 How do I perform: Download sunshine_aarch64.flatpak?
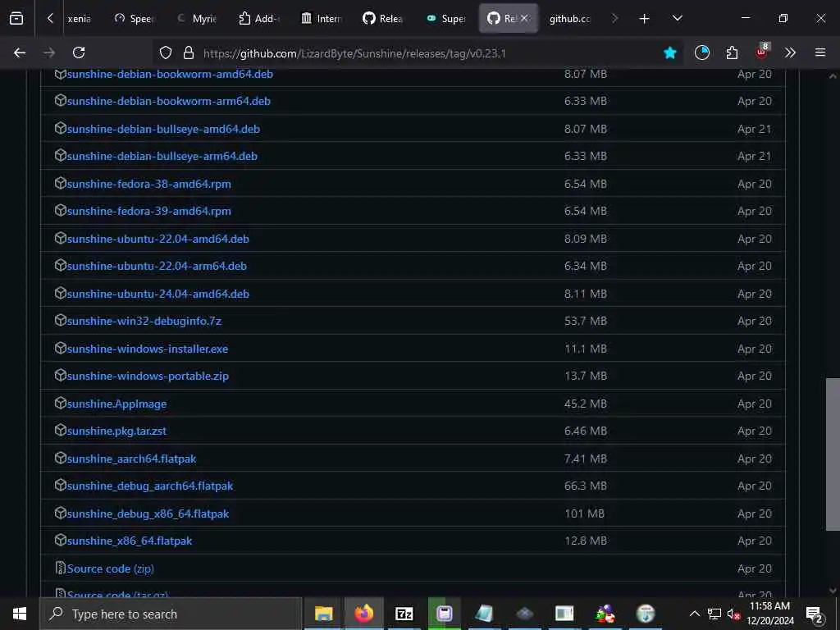pos(131,459)
